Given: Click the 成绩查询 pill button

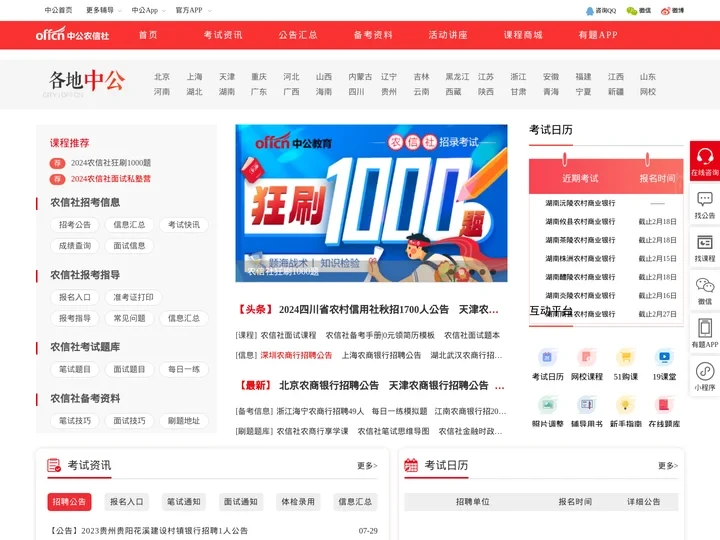Looking at the screenshot, I should point(75,246).
